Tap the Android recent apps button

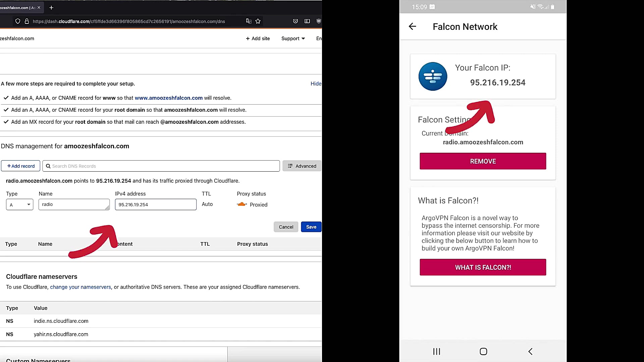click(x=436, y=351)
